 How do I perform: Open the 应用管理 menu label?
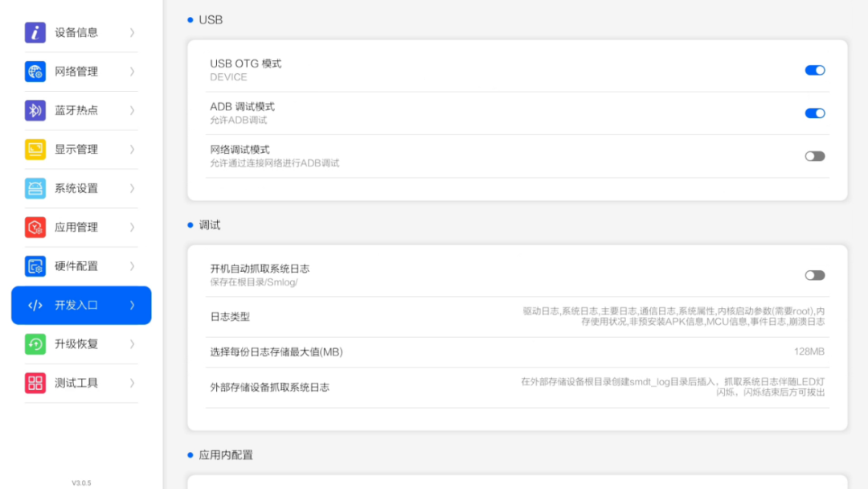pos(76,227)
